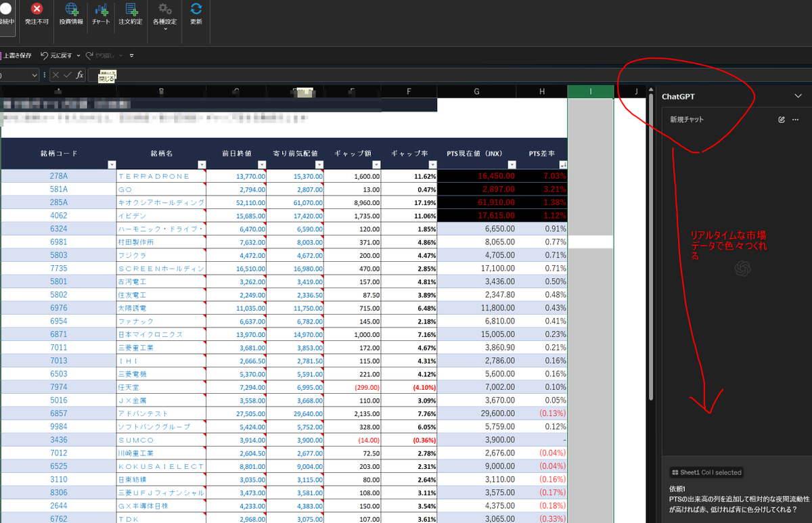Open filter dropdown for 銘柄コード column
The width and height of the screenshot is (812, 523).
pos(112,165)
